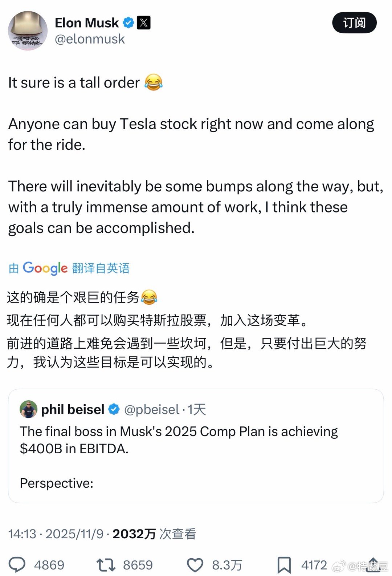Screen dimensions: 392x576
Task: Click the Elon Musk display name
Action: [86, 23]
